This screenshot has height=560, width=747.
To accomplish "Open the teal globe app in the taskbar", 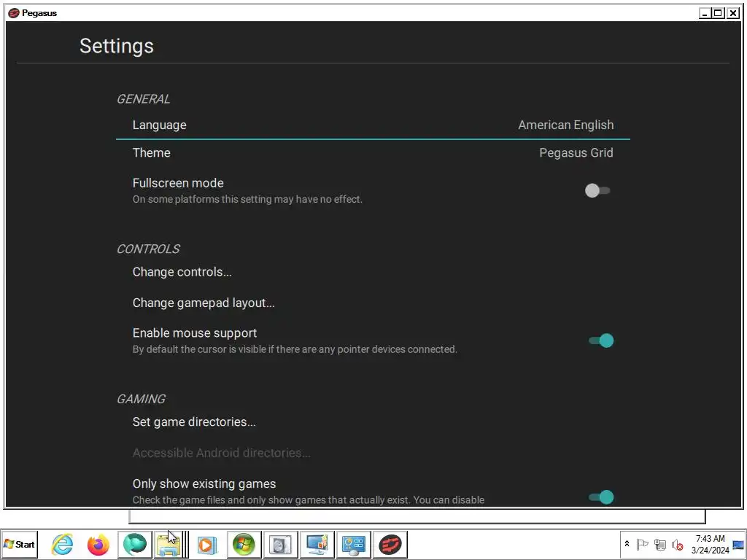I will click(x=135, y=544).
